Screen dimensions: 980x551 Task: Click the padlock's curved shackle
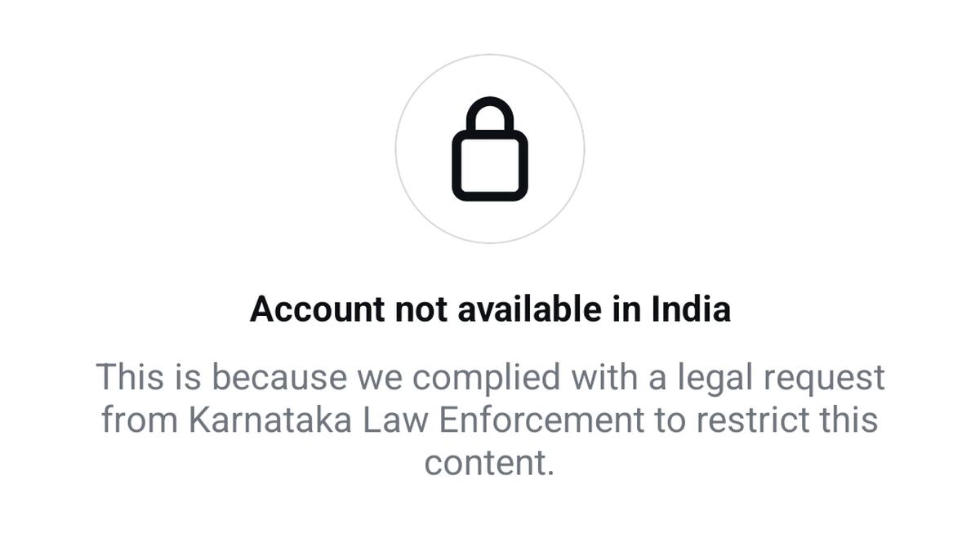[x=490, y=115]
